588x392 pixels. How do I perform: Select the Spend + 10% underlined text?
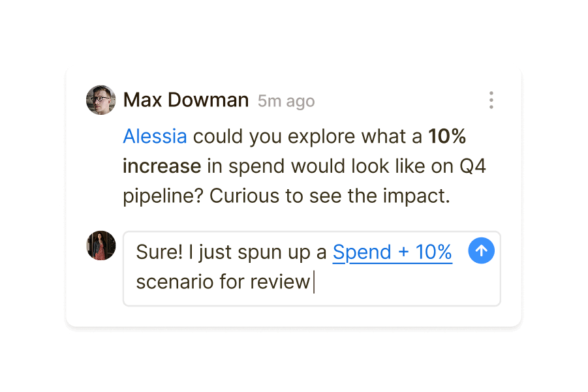[x=392, y=252]
